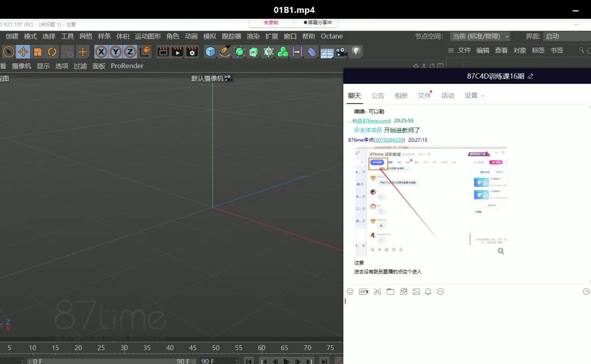Open the shared screenshot thumbnail in chat
The image size is (591, 364).
point(430,201)
